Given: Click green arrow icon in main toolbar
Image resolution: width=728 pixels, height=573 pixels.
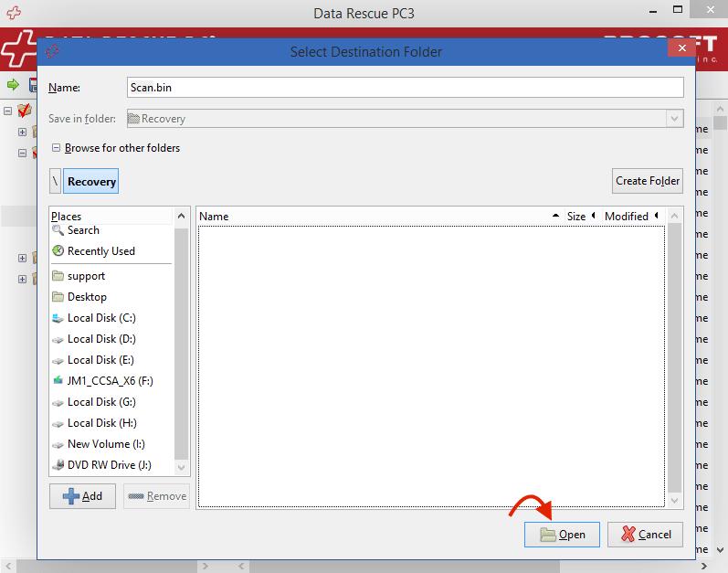Looking at the screenshot, I should (x=13, y=85).
